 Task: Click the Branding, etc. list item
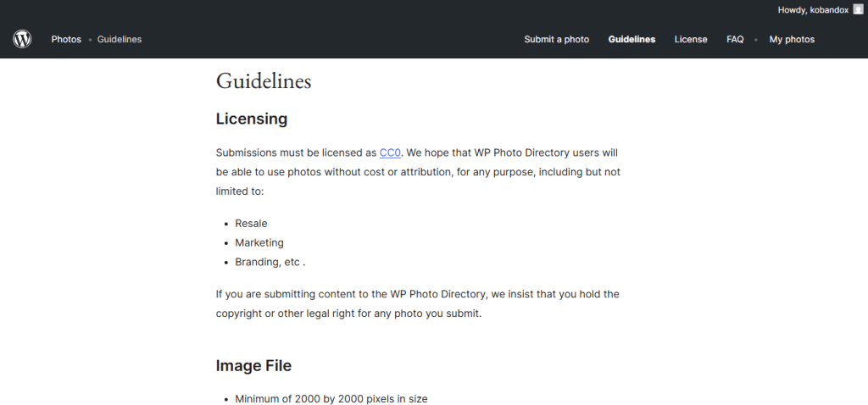pyautogui.click(x=270, y=263)
